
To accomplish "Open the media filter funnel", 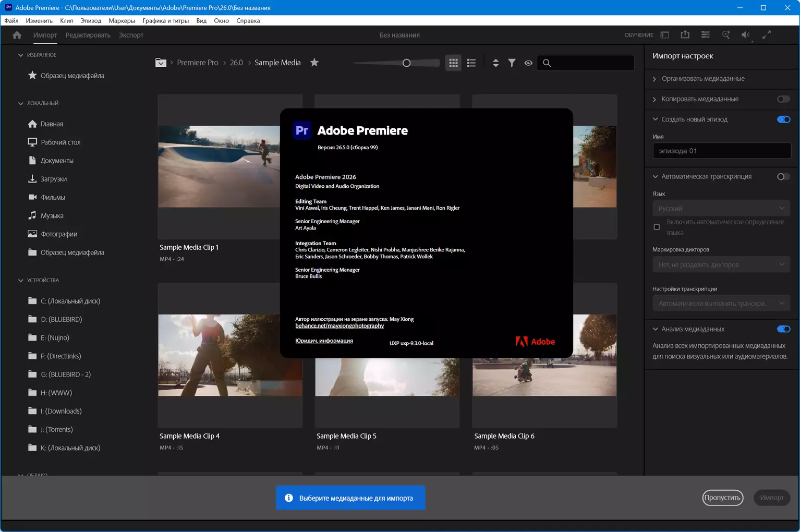I will tap(512, 63).
